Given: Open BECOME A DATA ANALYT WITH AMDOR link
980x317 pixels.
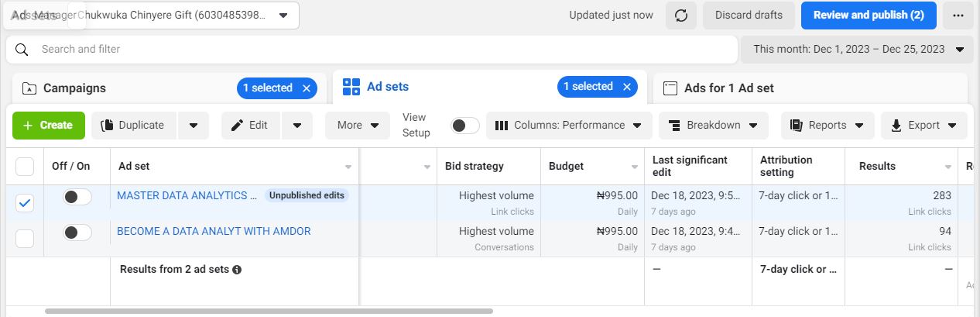Looking at the screenshot, I should 214,231.
